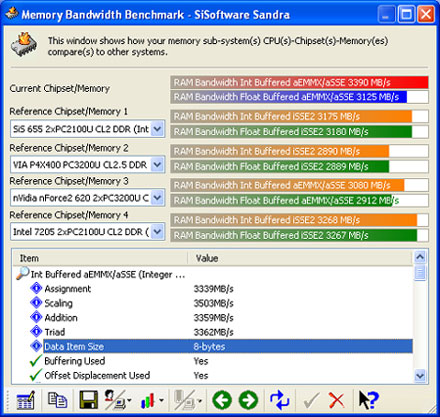Select the Offset Displacement Used row
This screenshot has height=417, width=440.
(212, 375)
